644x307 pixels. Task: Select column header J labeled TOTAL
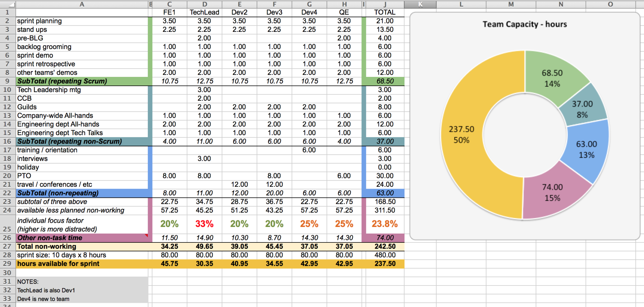click(x=385, y=4)
